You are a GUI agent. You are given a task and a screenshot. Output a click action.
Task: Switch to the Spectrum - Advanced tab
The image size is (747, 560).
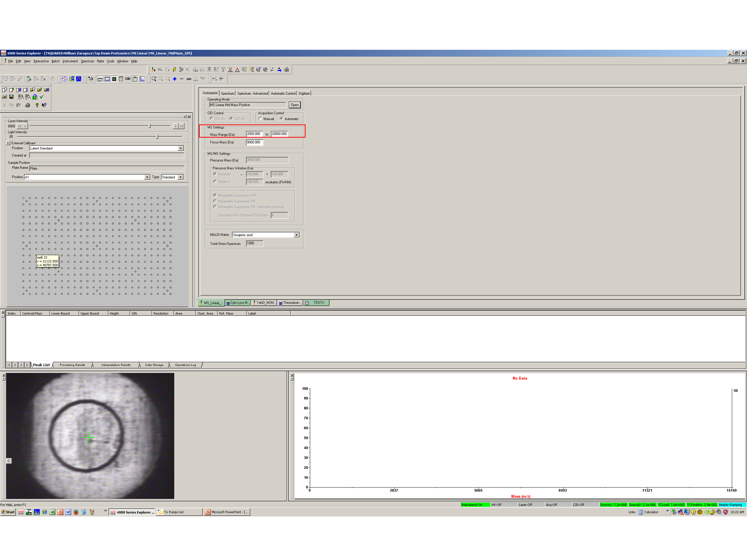click(252, 94)
